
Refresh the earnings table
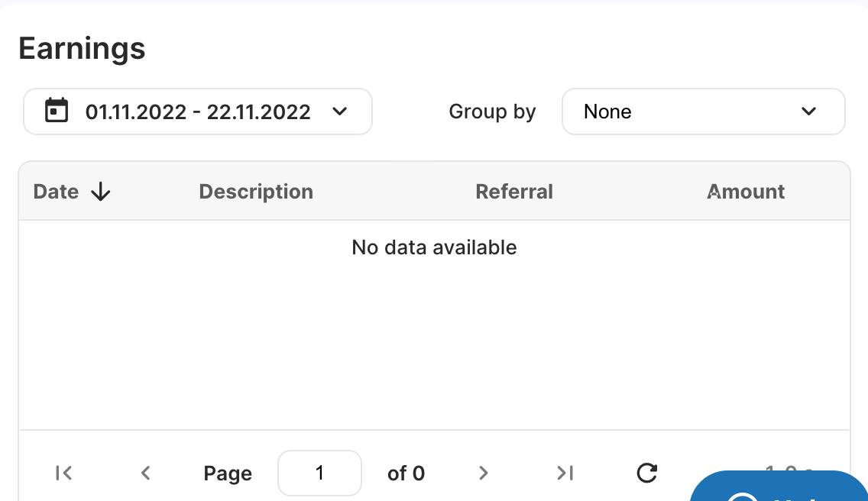pyautogui.click(x=646, y=473)
